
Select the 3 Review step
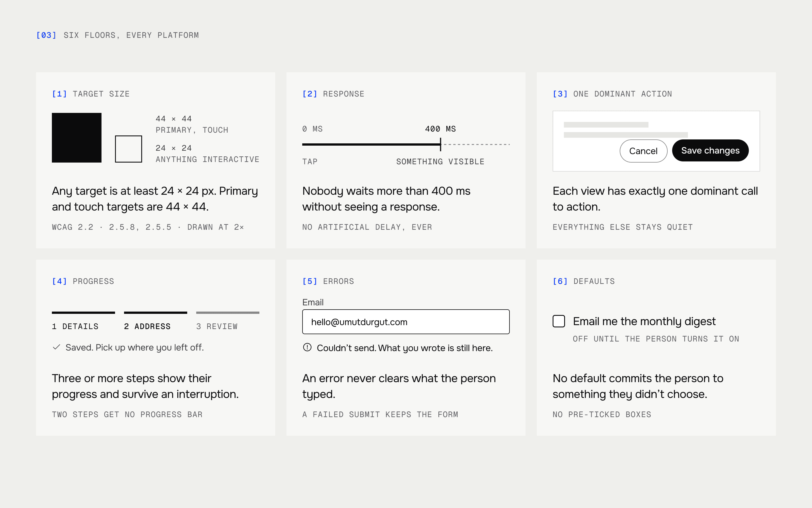click(228, 321)
